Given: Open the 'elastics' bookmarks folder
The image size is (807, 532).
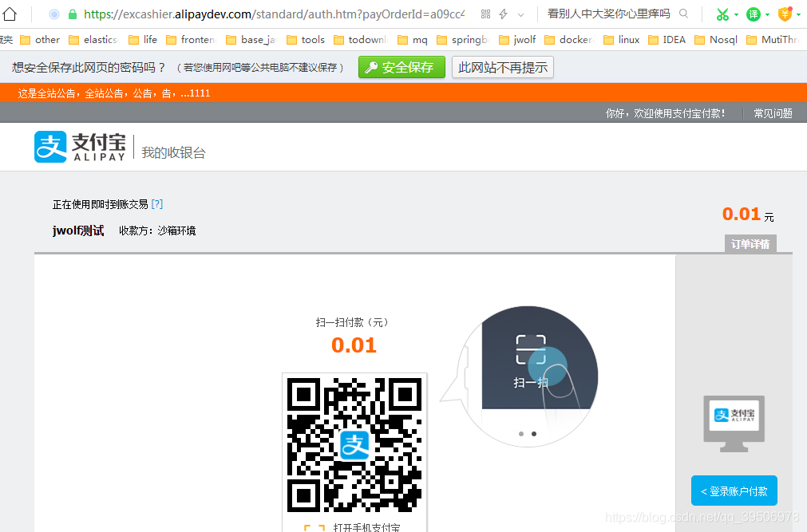Looking at the screenshot, I should click(93, 40).
